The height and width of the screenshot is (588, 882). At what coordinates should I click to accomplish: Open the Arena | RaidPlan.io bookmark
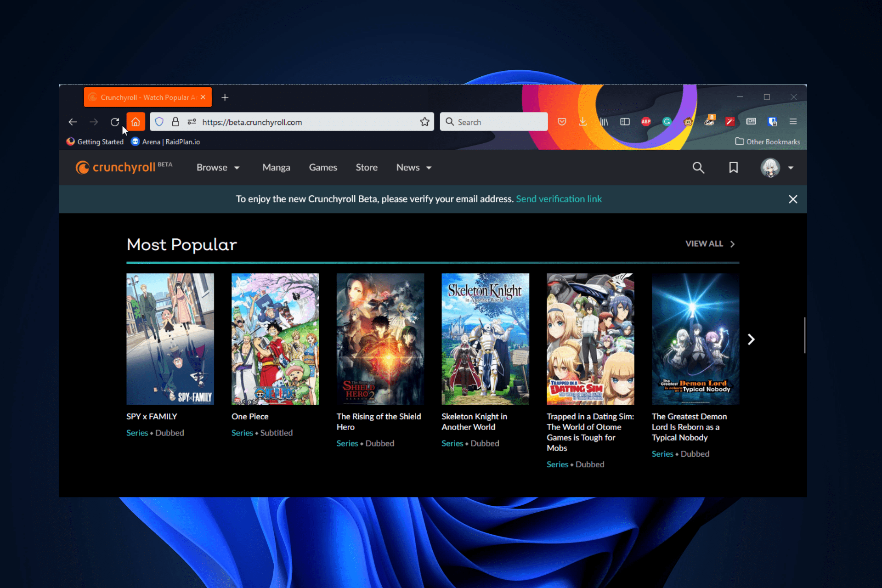click(x=166, y=142)
